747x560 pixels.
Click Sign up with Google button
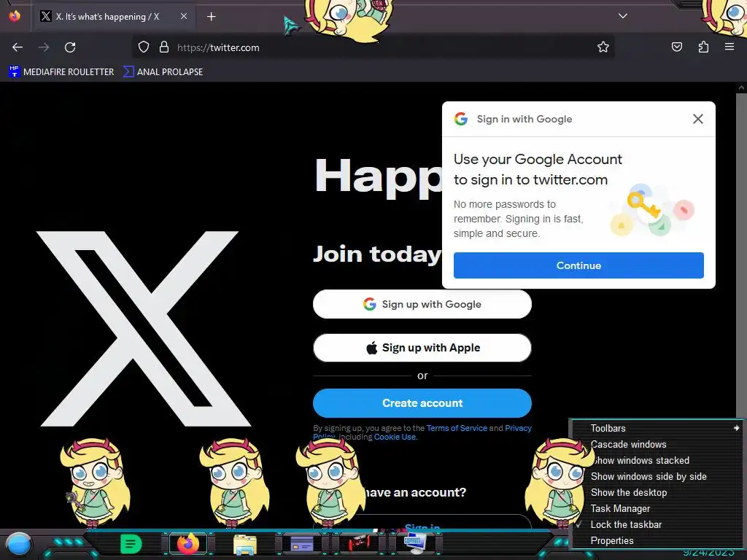[422, 304]
